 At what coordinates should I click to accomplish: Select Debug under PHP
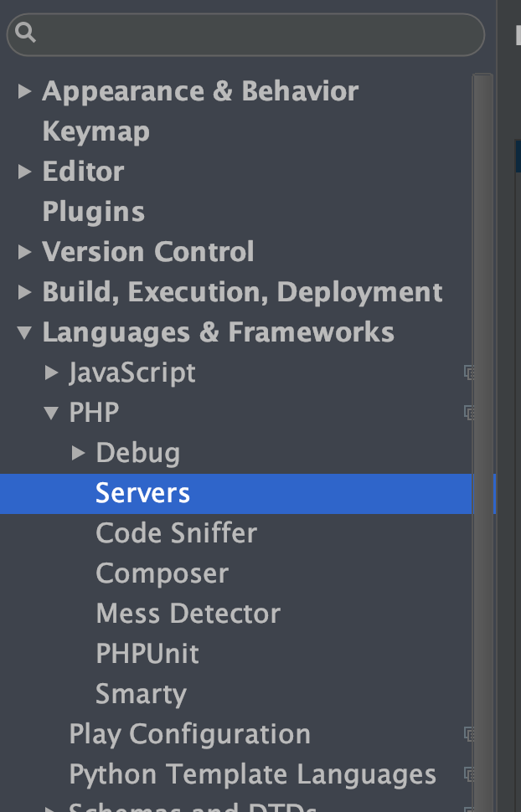coord(138,453)
